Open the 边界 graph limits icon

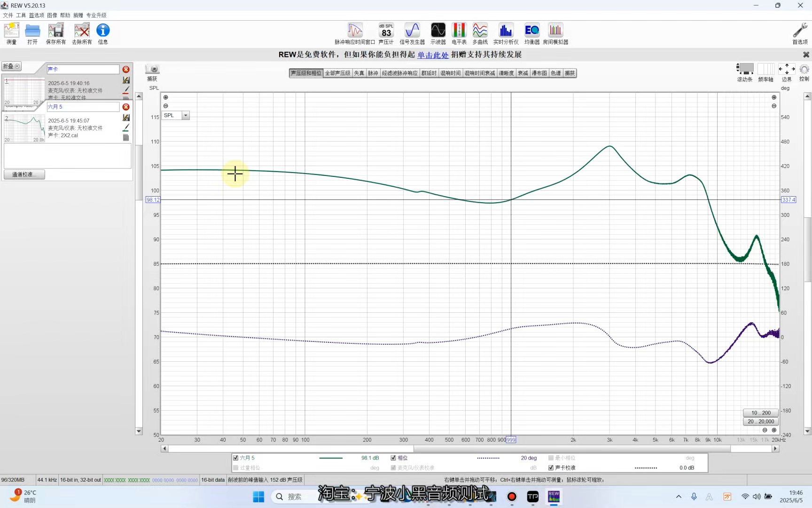[787, 69]
